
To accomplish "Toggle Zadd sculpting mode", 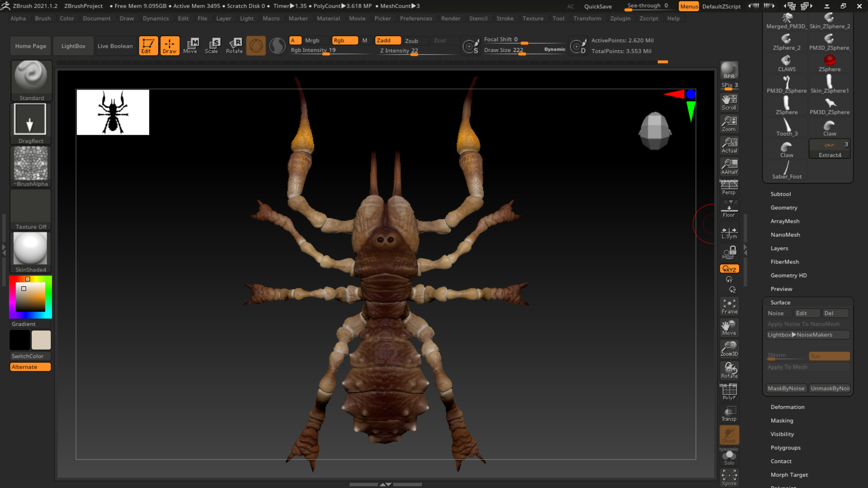I will 387,41.
